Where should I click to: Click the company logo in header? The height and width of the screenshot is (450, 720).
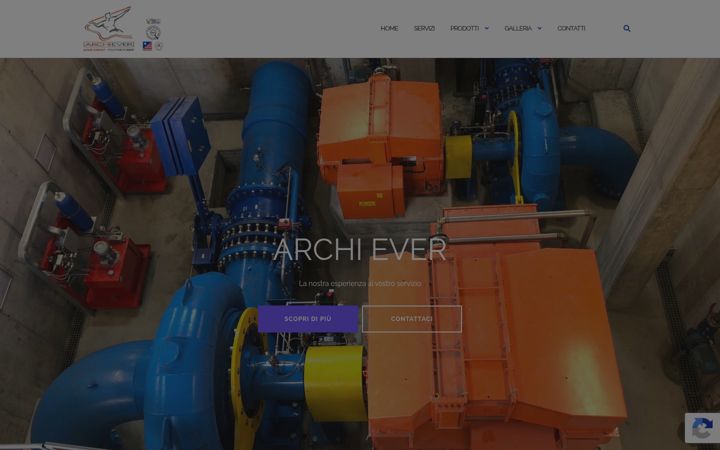(109, 28)
